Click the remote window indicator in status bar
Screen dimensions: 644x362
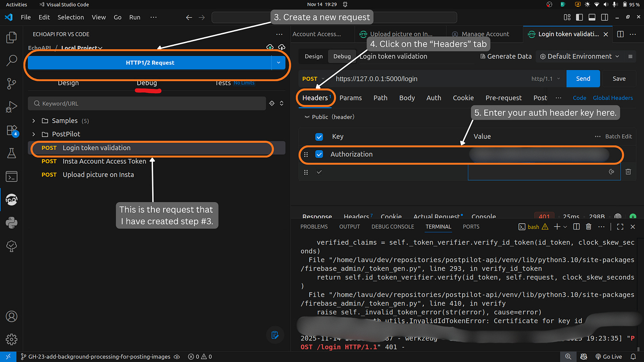[x=8, y=357]
